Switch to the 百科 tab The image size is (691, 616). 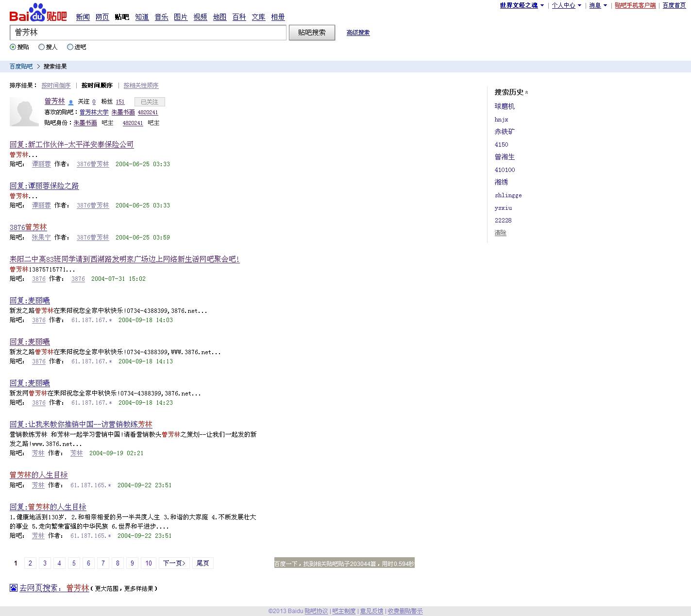pyautogui.click(x=239, y=17)
